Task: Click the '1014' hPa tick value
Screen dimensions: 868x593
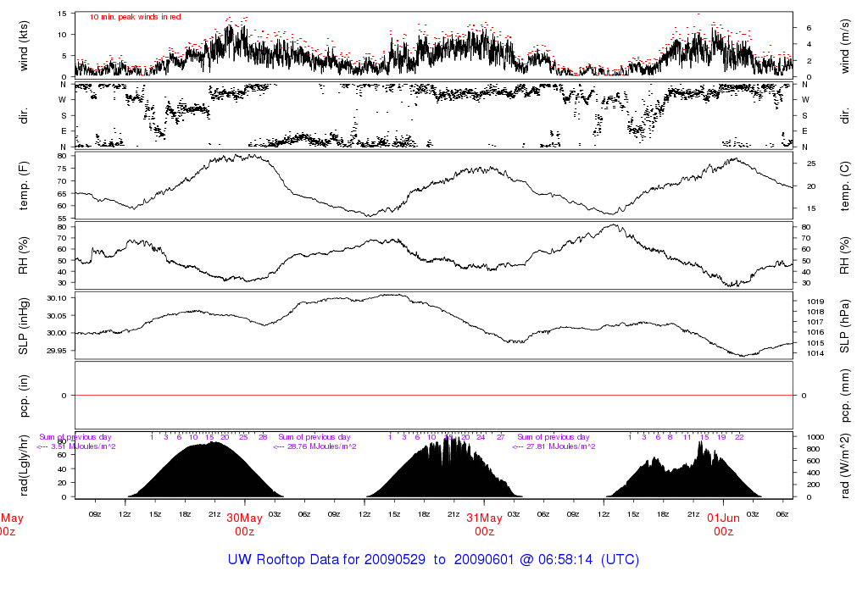Action: click(815, 353)
